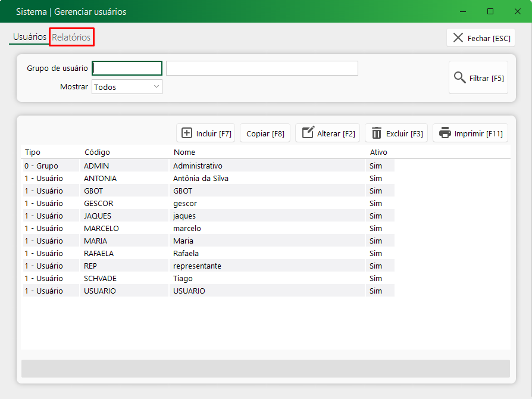
Task: Select the Antônia da Silva user row
Action: point(201,178)
